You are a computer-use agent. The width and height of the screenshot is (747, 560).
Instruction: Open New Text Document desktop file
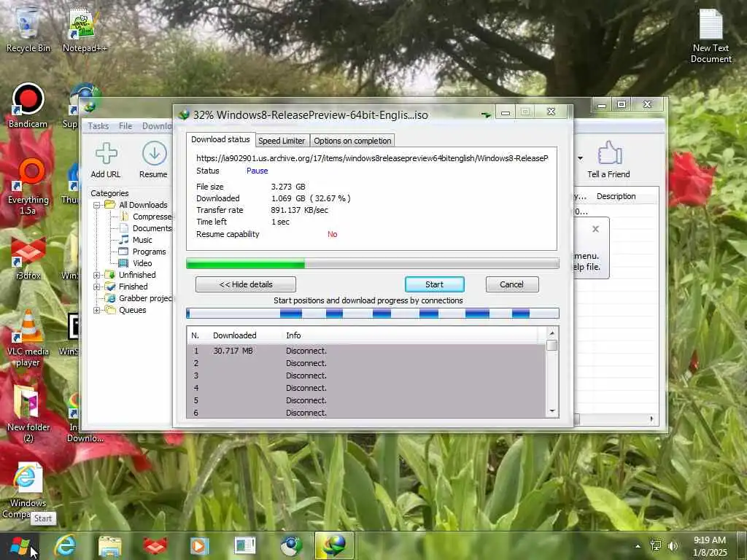pyautogui.click(x=711, y=36)
